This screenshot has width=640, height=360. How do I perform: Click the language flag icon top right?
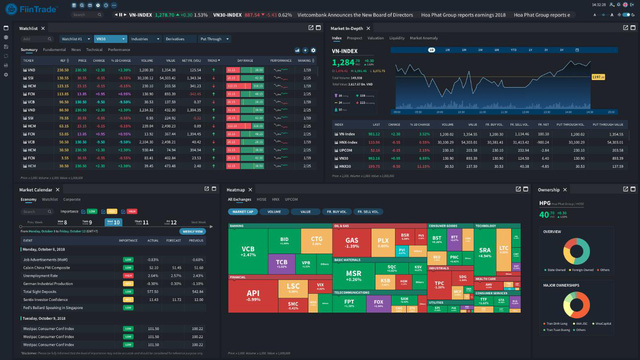pos(625,4)
